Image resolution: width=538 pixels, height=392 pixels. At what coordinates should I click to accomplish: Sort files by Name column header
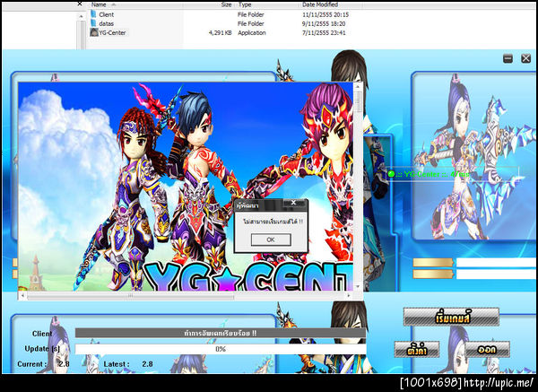click(99, 4)
